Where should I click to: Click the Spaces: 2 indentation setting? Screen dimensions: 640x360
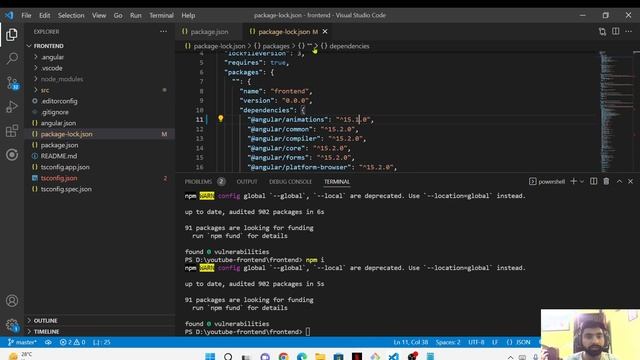(448, 342)
